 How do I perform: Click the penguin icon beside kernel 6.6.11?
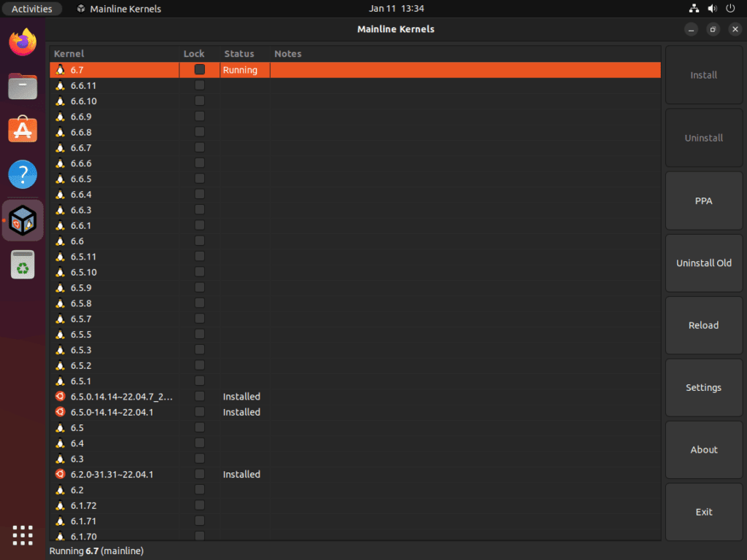point(60,85)
